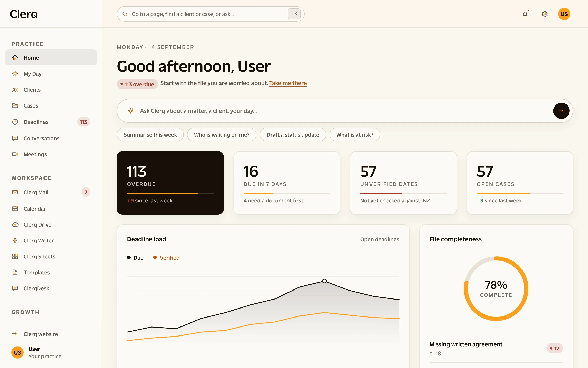Choose Summarise this week suggestion
Image resolution: width=588 pixels, height=368 pixels.
pyautogui.click(x=150, y=135)
